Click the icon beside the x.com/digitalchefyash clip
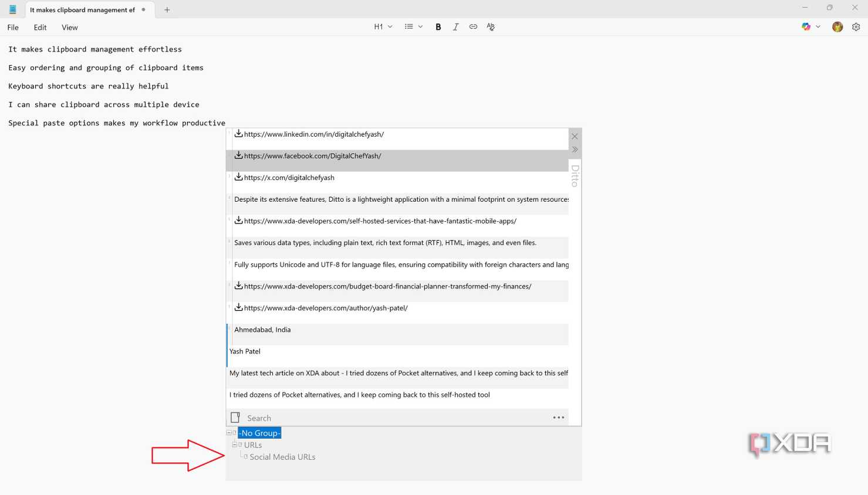This screenshot has height=495, width=868. pos(238,177)
